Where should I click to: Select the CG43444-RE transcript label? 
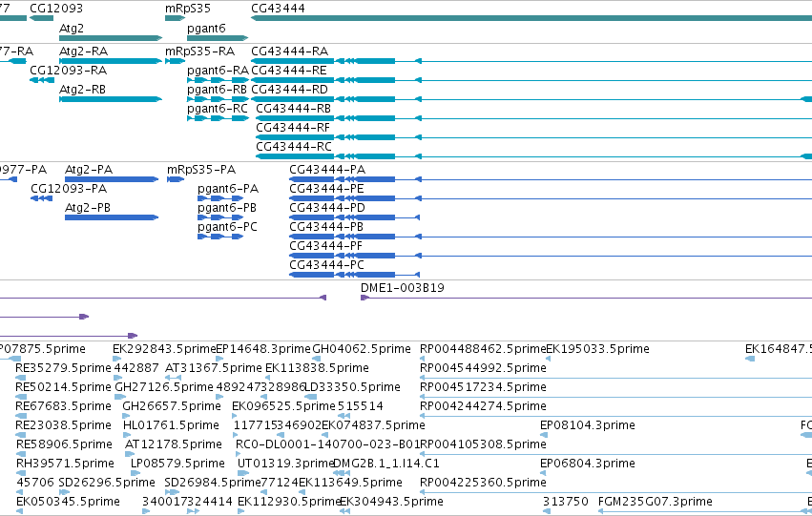click(x=289, y=71)
